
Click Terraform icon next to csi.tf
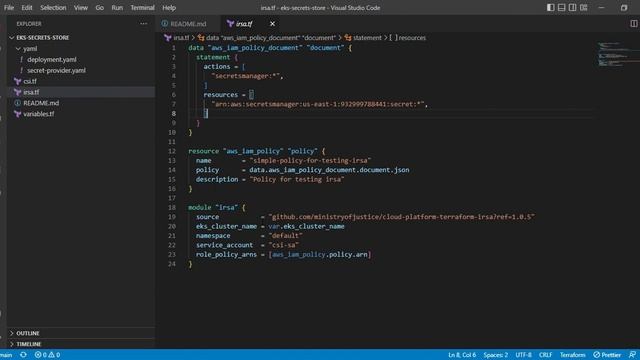18,82
